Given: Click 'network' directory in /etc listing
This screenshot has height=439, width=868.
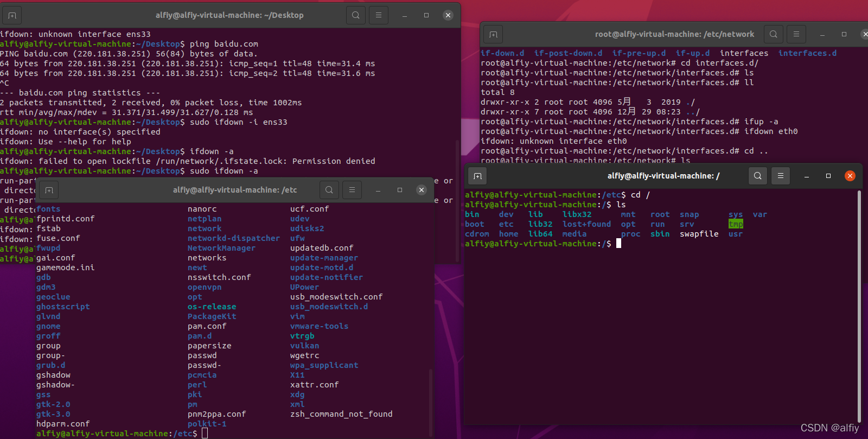Looking at the screenshot, I should point(205,228).
